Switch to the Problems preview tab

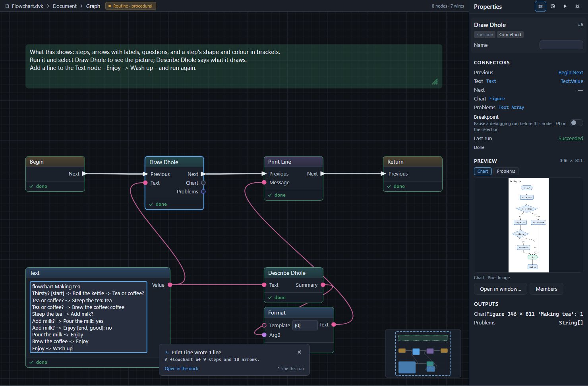click(x=506, y=171)
